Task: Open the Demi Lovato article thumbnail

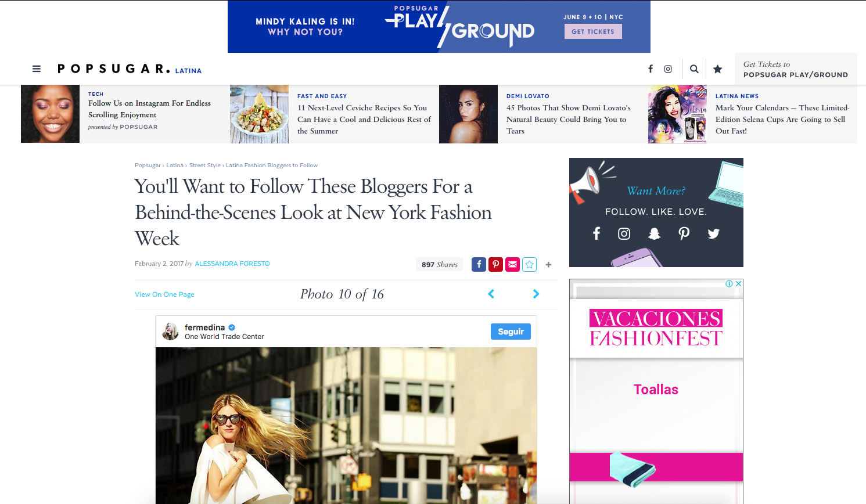Action: coord(468,114)
